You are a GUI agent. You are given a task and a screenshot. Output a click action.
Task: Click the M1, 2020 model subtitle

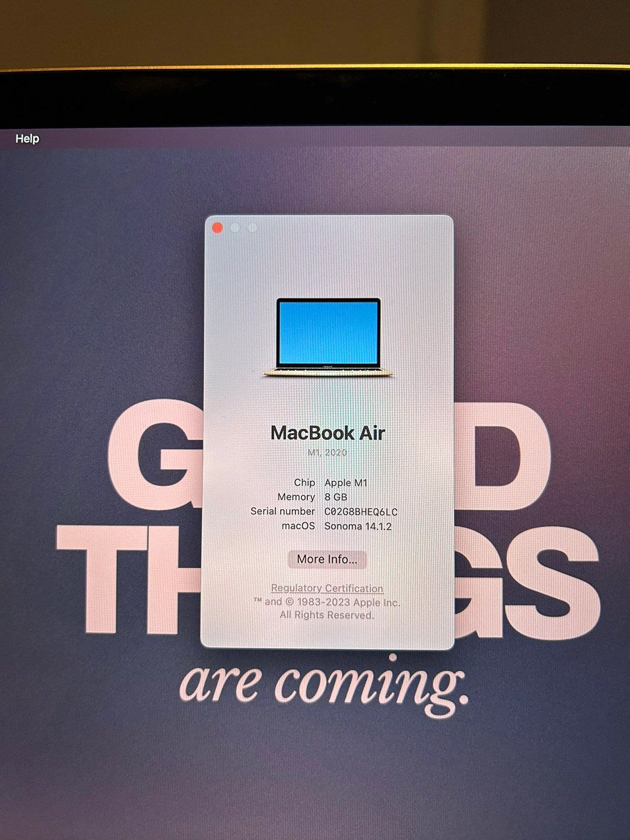327,453
